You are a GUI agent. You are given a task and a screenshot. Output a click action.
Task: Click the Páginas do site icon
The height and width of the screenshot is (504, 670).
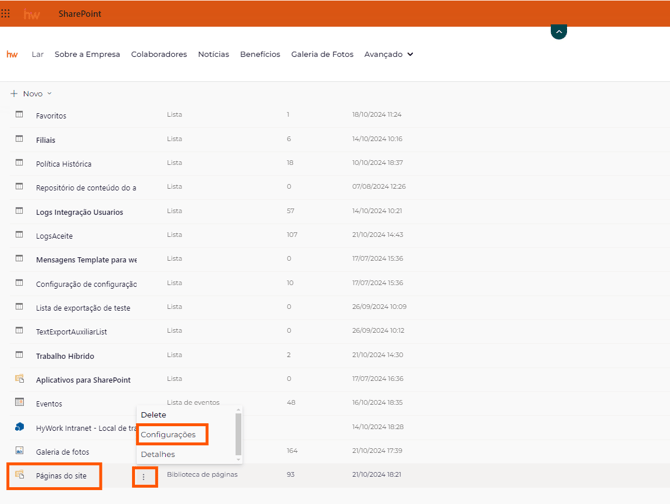[x=19, y=475]
